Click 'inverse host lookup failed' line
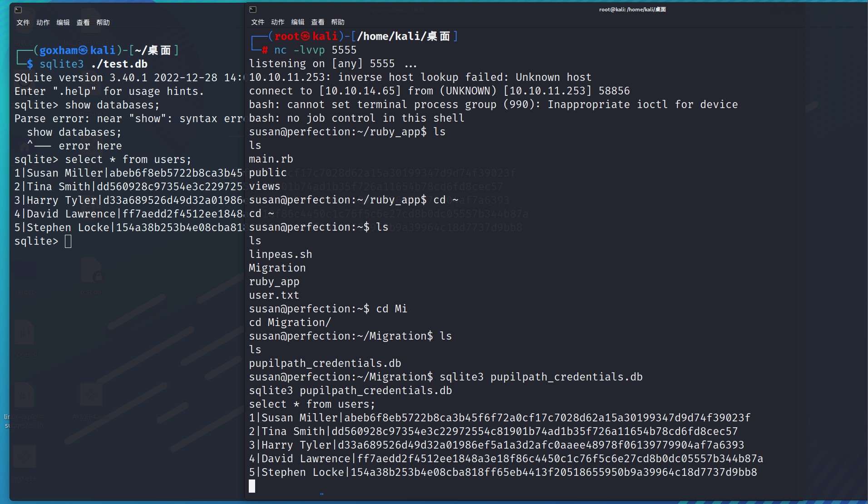This screenshot has width=868, height=504. coord(420,77)
